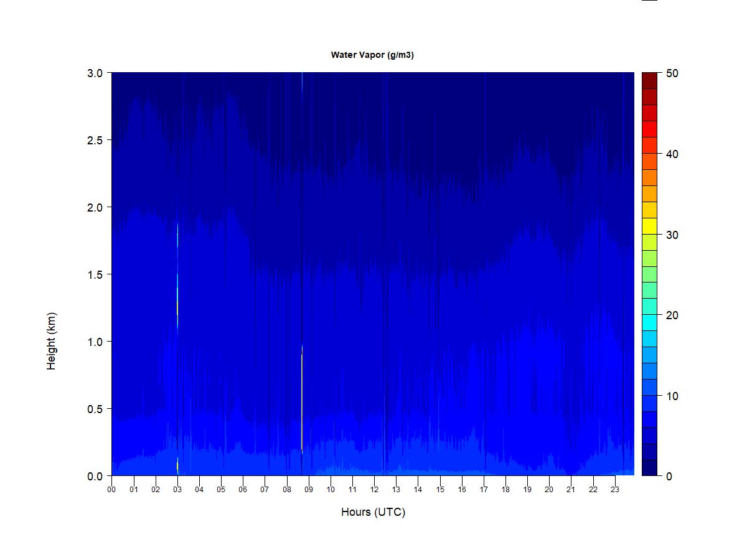The width and height of the screenshot is (747, 560).
Task: Click the colorbar label 50
Action: click(672, 73)
